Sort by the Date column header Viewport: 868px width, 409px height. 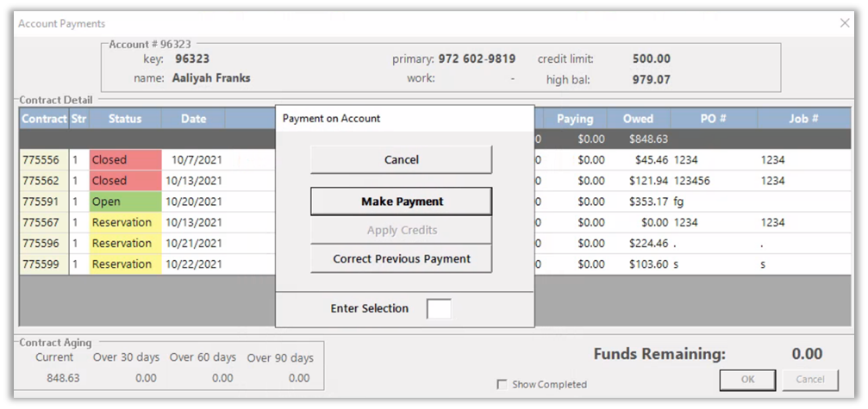tap(193, 119)
